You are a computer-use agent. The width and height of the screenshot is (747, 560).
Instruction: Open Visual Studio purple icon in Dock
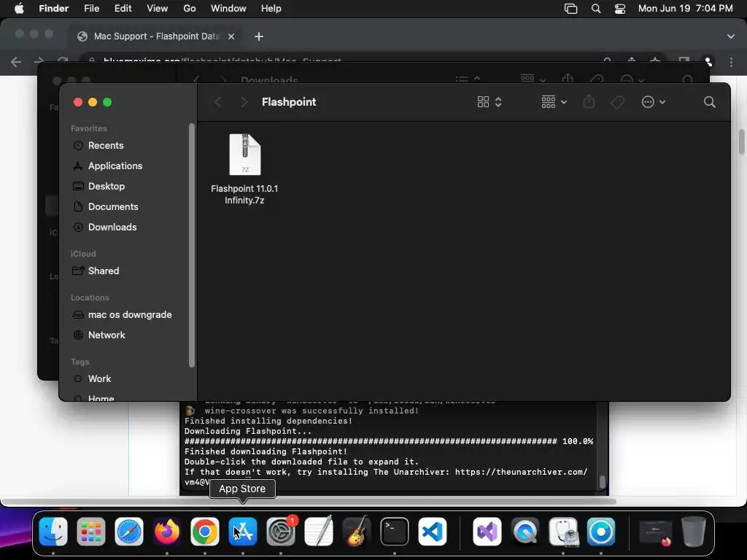tap(487, 532)
